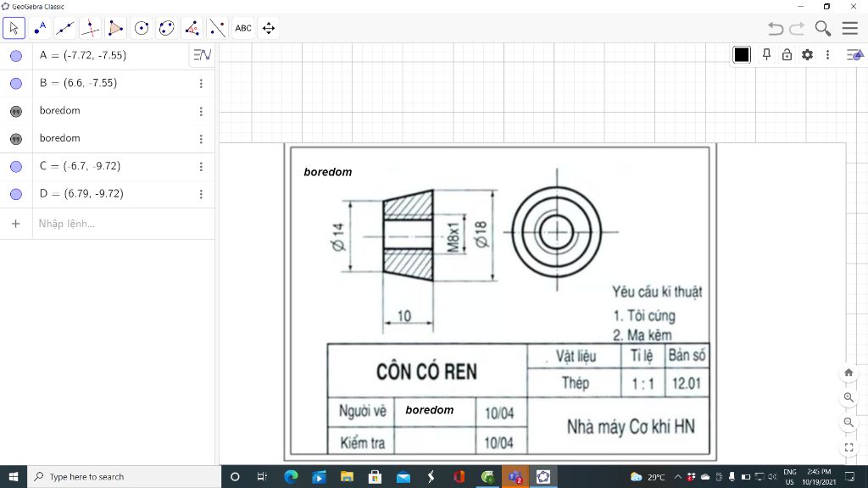Image resolution: width=868 pixels, height=488 pixels.
Task: Open style bar more options dots
Action: (x=827, y=55)
